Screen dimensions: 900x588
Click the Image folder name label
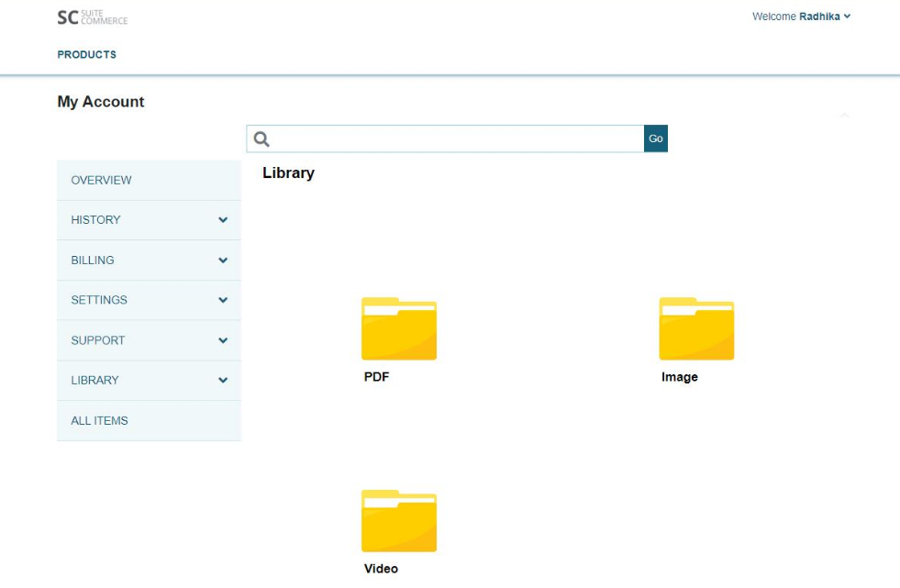pos(679,377)
